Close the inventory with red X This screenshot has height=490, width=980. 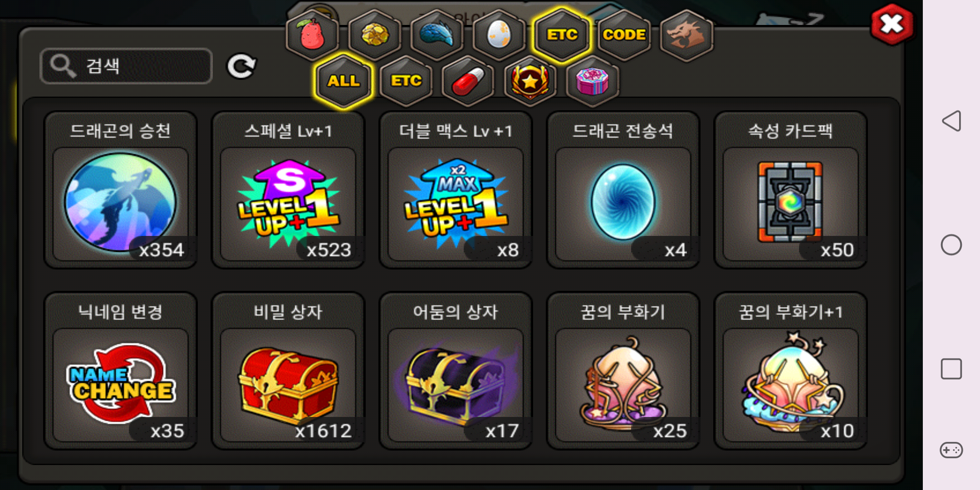892,24
